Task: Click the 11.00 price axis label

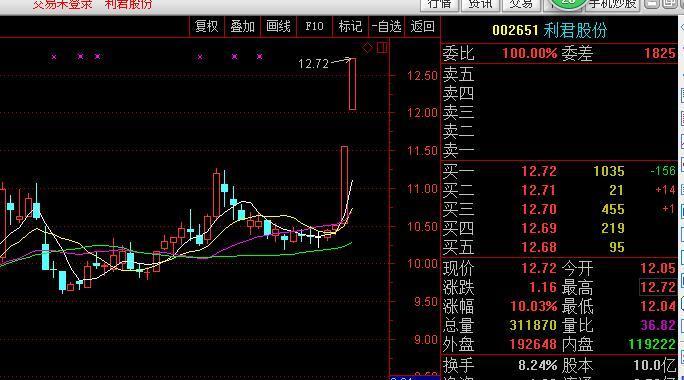Action: tap(422, 189)
